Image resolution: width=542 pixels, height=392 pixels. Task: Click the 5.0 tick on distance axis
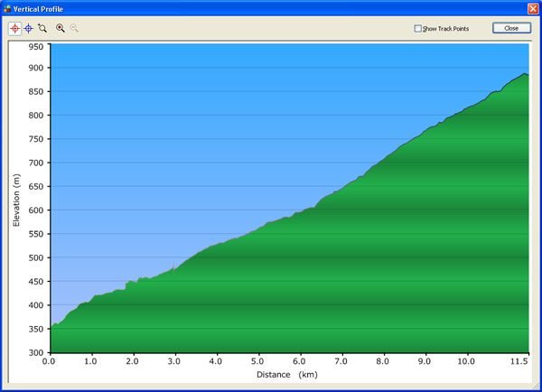(257, 361)
